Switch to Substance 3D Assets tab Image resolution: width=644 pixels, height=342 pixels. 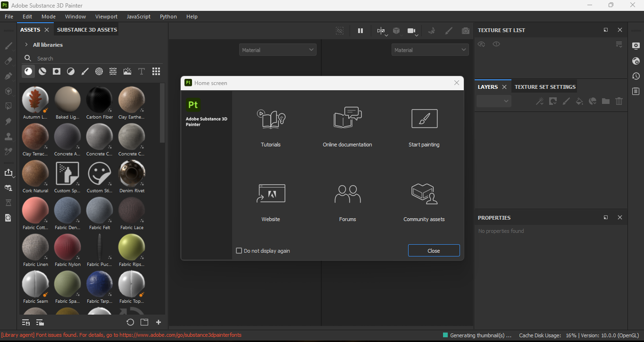[87, 30]
